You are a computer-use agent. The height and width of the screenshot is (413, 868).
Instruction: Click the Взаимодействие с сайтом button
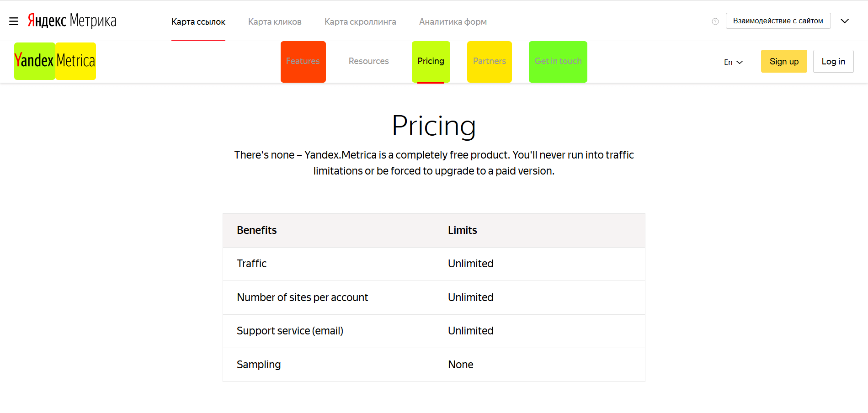pyautogui.click(x=778, y=21)
